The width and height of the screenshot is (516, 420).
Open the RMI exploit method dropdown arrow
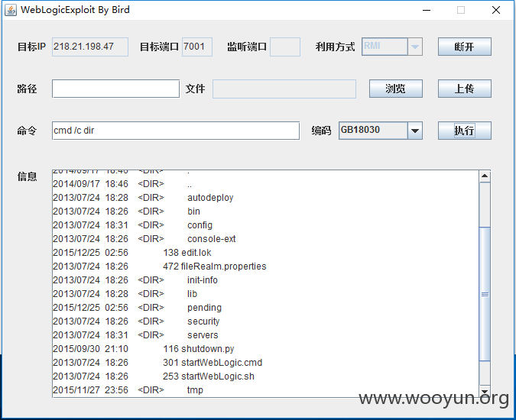tap(415, 47)
